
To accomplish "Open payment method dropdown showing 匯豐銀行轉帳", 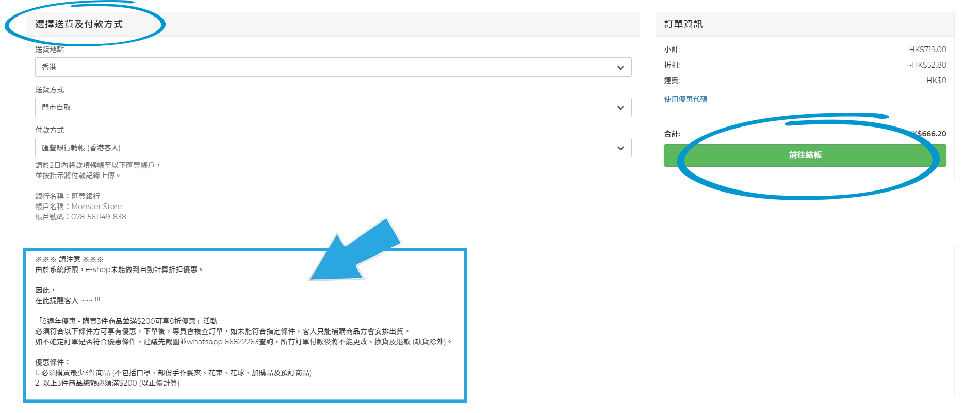I will click(x=330, y=148).
